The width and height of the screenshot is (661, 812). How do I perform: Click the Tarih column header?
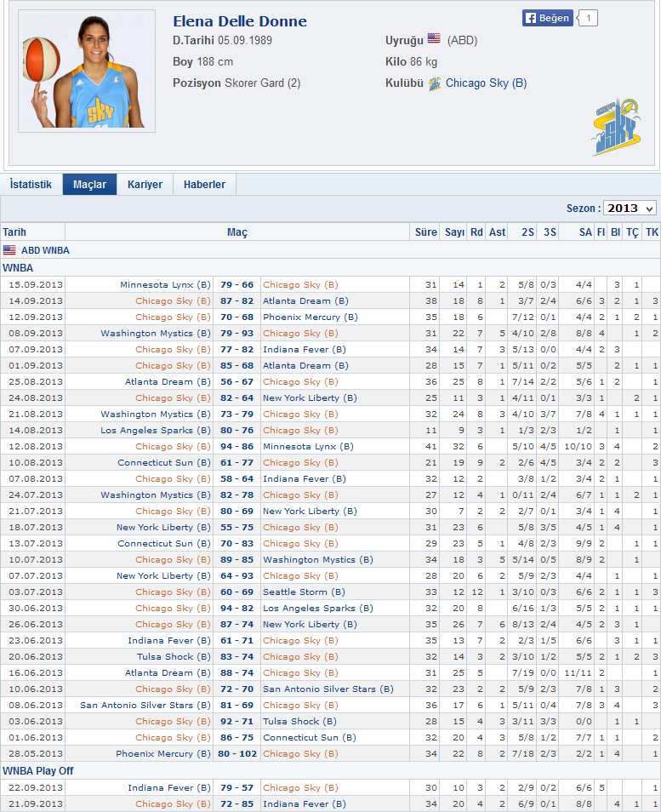(x=14, y=232)
